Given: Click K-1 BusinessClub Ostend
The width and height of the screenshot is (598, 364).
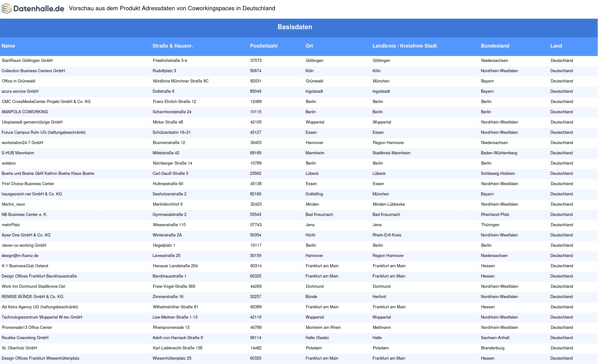Looking at the screenshot, I should (25, 266).
